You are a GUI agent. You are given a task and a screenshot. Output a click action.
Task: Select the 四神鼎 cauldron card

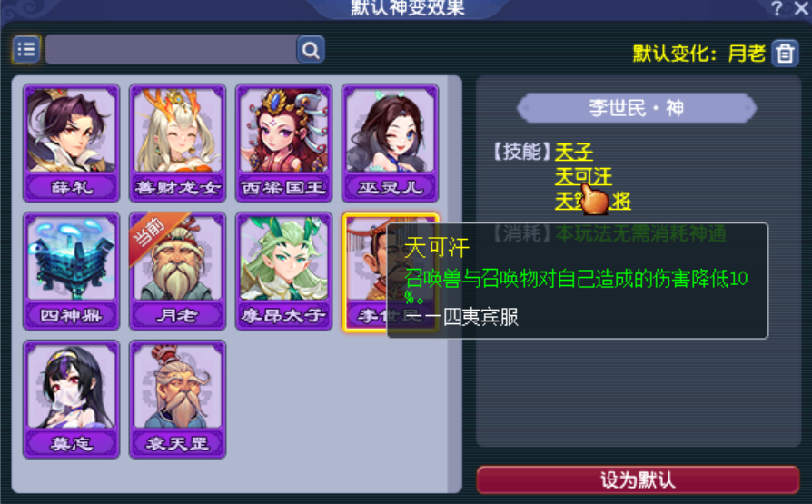coord(72,272)
